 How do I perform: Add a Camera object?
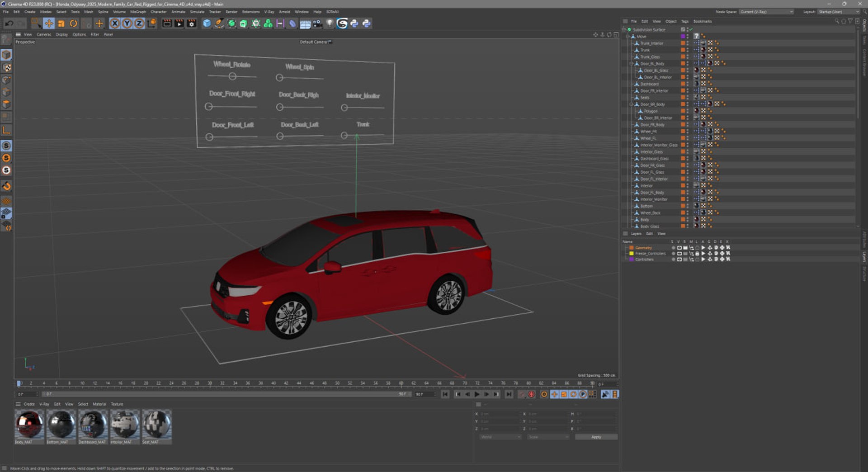[317, 24]
